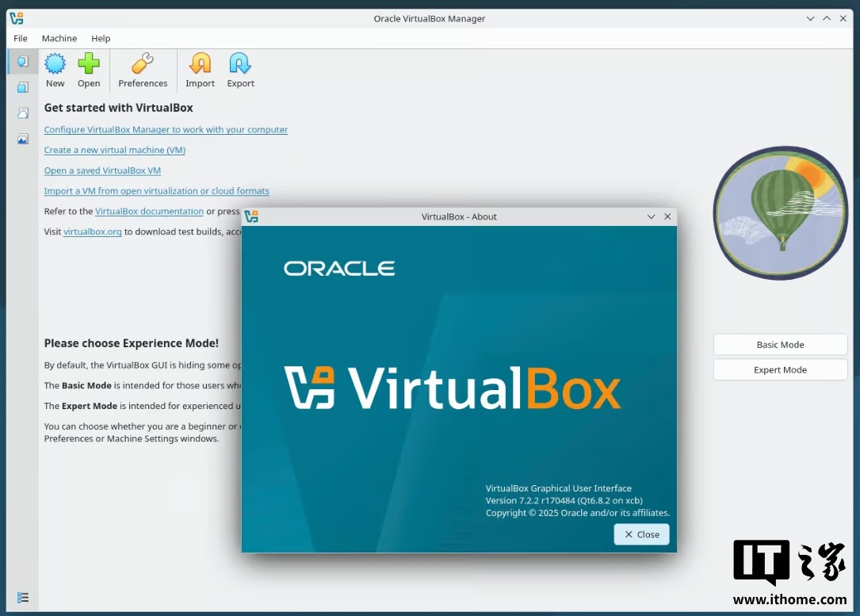860x616 pixels.
Task: Switch to Basic Mode
Action: coord(780,343)
